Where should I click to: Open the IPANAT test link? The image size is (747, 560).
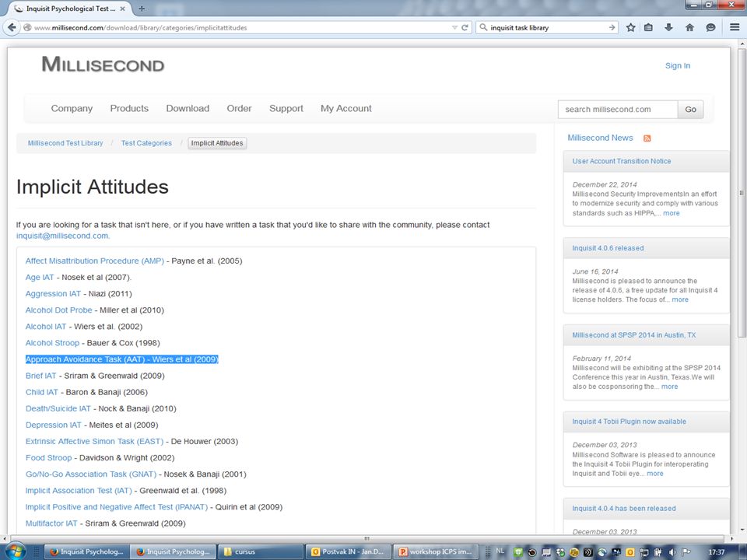coord(116,507)
